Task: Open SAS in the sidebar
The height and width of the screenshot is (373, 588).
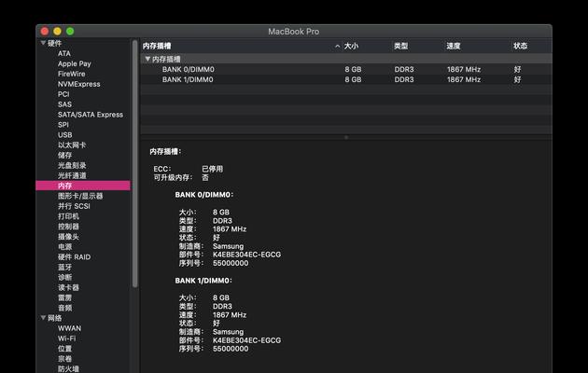Action: [x=64, y=104]
